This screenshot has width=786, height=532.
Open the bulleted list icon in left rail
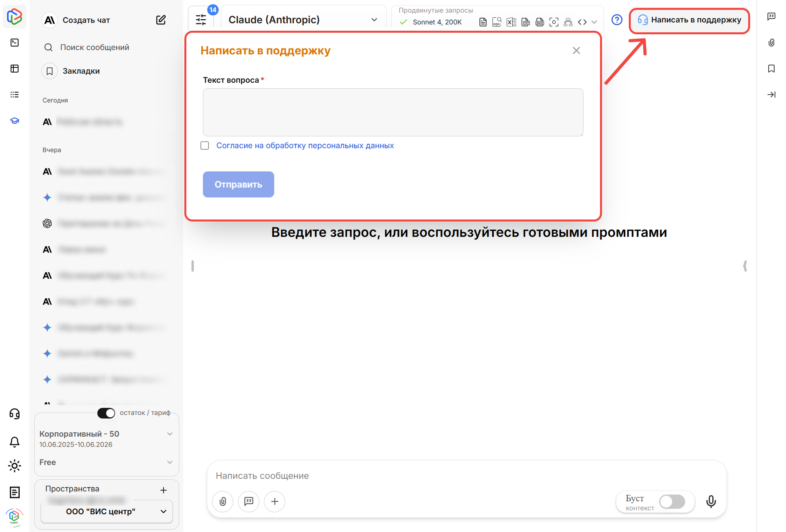coord(15,95)
